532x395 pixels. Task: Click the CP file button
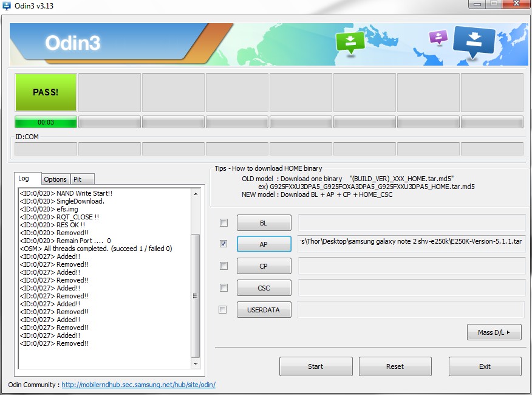coord(264,266)
